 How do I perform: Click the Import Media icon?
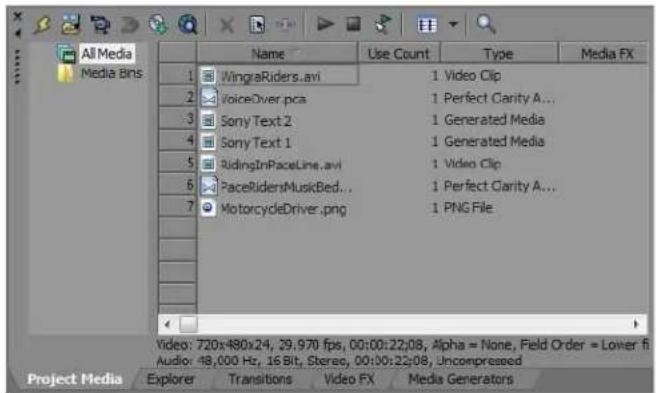pos(71,24)
